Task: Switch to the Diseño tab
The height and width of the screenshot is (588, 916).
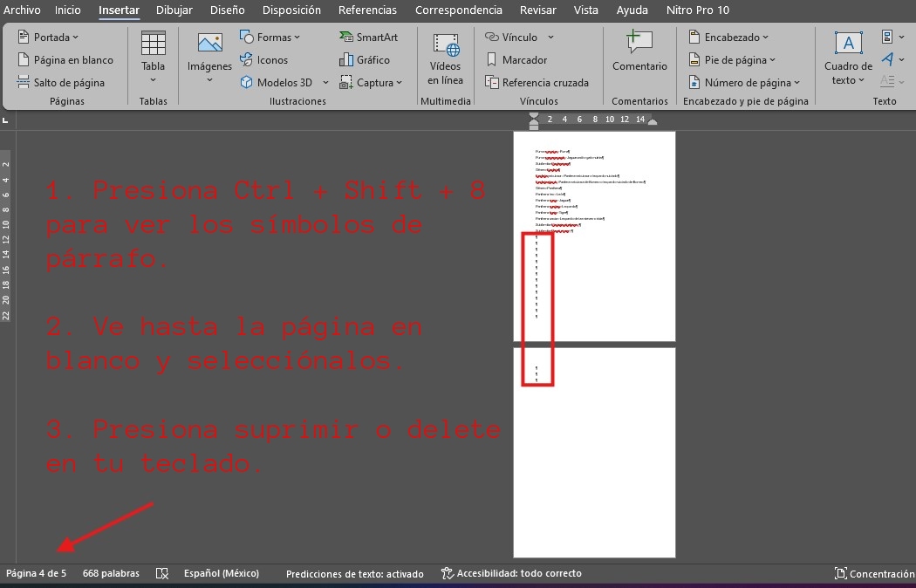Action: coord(227,10)
